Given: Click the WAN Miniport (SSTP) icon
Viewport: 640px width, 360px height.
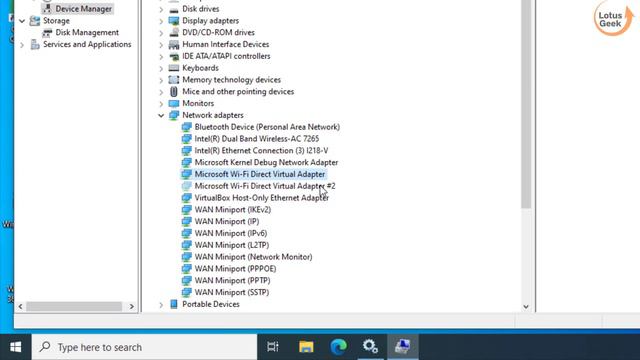Looking at the screenshot, I should pyautogui.click(x=187, y=293).
